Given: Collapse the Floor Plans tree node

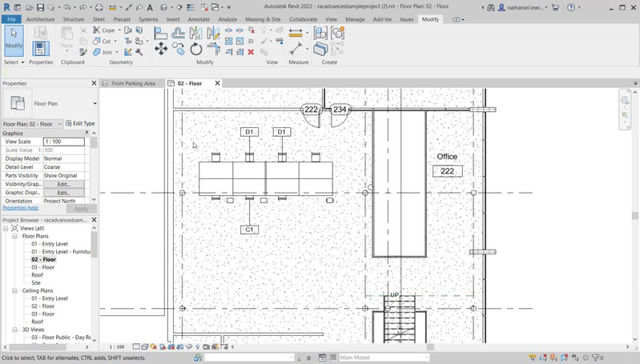Looking at the screenshot, I should click(x=14, y=236).
